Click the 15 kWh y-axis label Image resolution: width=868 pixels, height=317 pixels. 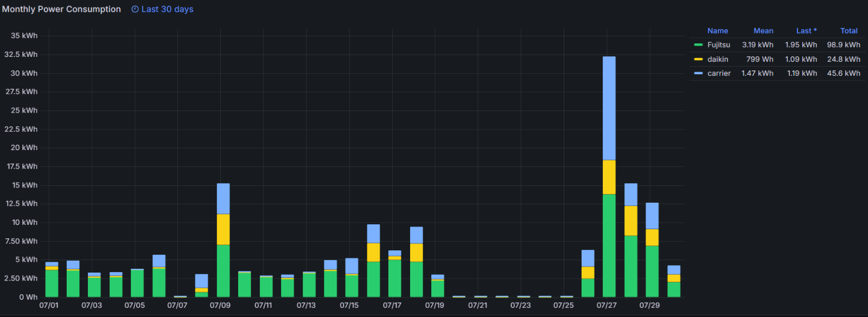pyautogui.click(x=24, y=185)
